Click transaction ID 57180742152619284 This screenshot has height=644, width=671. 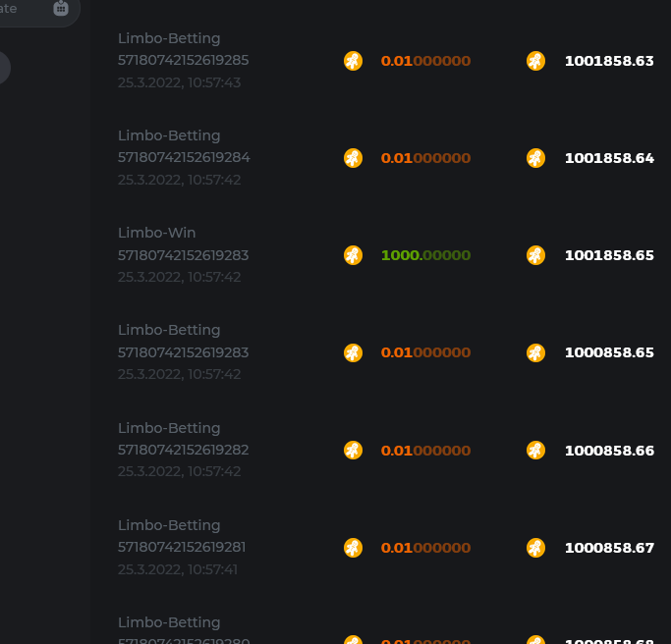[184, 158]
